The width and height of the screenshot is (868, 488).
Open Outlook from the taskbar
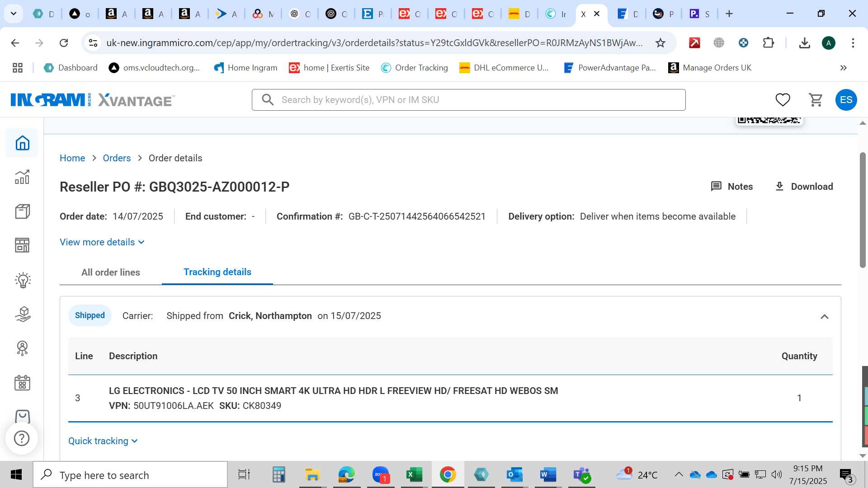point(514,475)
